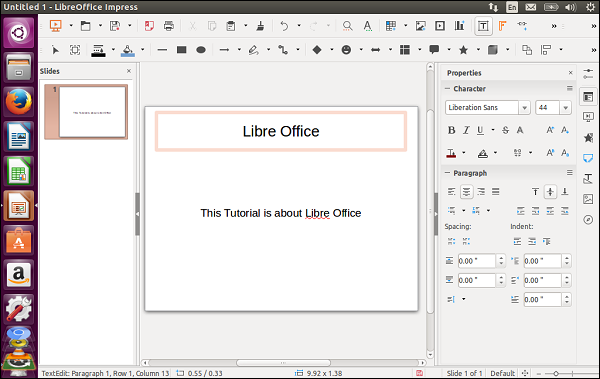Open the undo history dropdown arrow
The image size is (600, 379).
(x=299, y=26)
